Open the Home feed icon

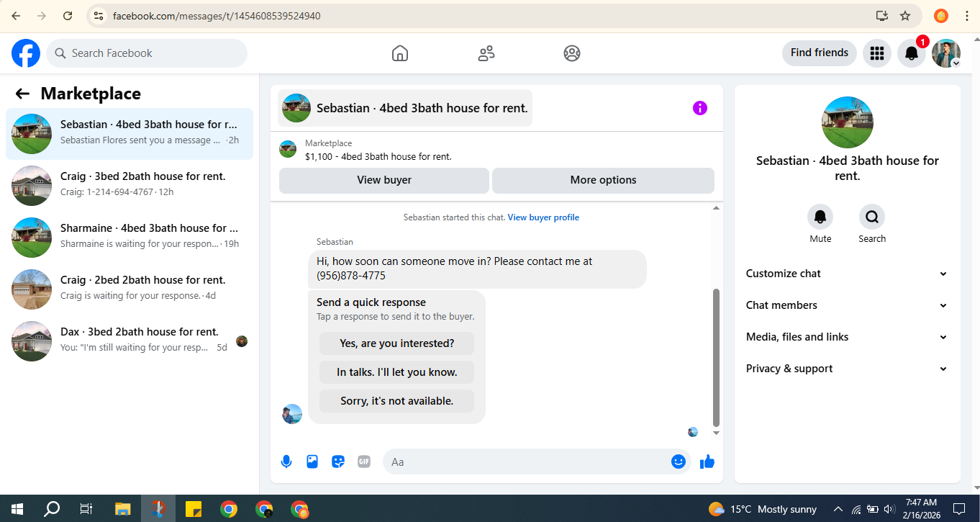(x=400, y=53)
